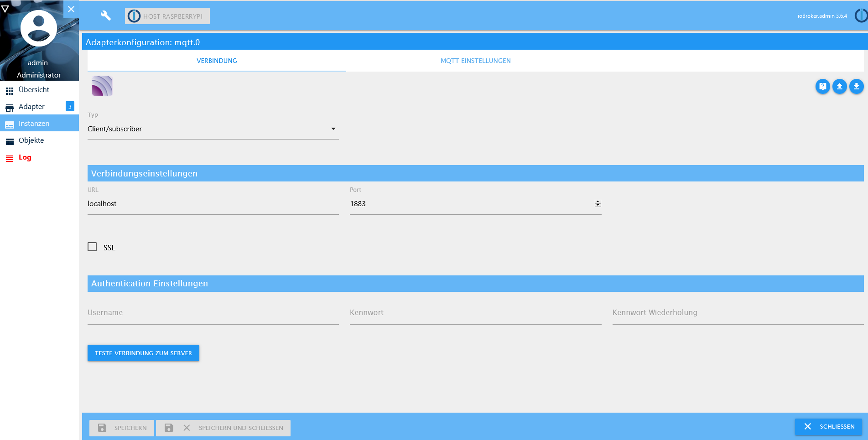Click the Instanzen sidebar icon
The width and height of the screenshot is (868, 440).
click(10, 125)
